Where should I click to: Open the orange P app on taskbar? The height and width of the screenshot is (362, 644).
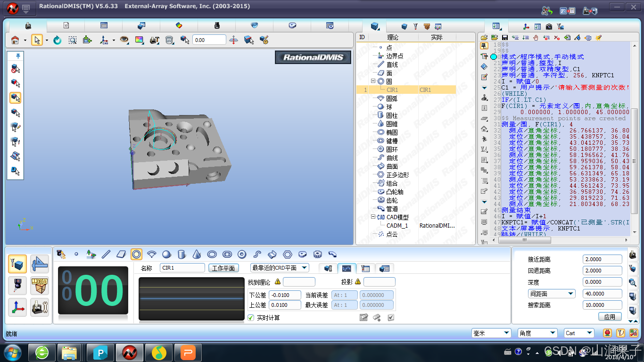(x=188, y=352)
